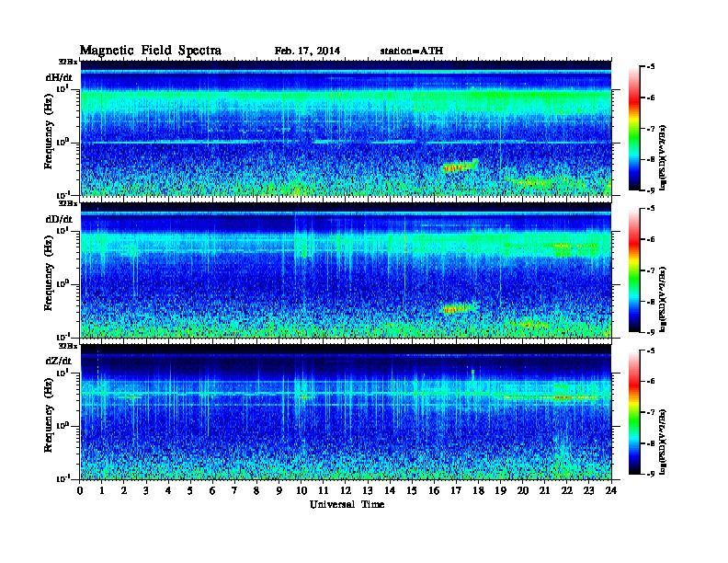This screenshot has width=728, height=563.
Task: Click the "9" hour tick label
Action: point(279,490)
